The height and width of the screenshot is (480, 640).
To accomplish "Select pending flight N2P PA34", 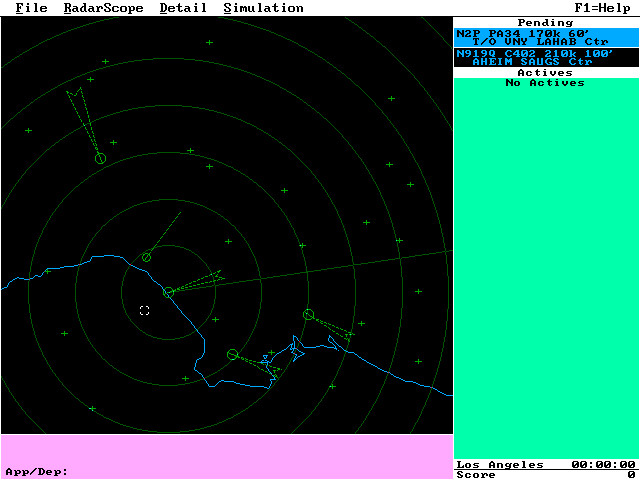I will click(546, 38).
